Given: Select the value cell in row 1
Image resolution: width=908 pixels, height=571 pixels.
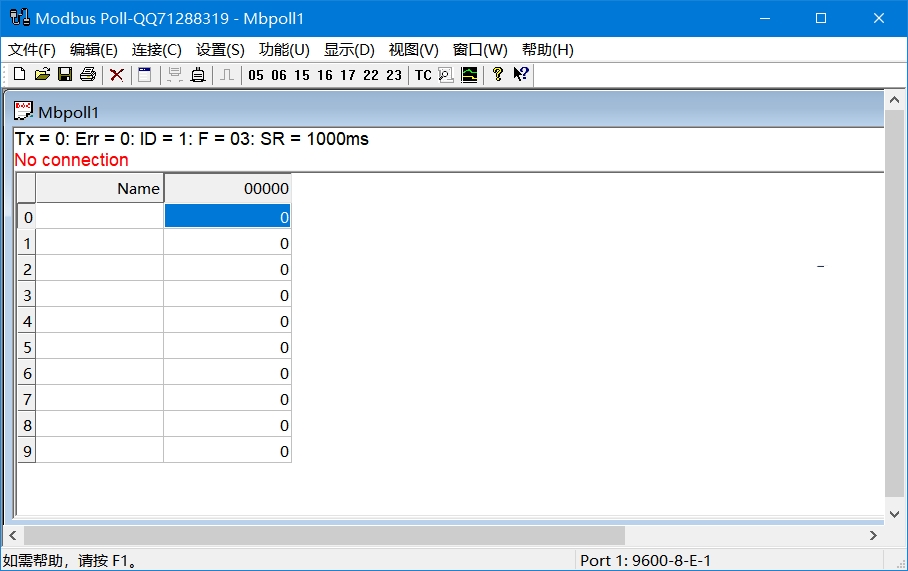Looking at the screenshot, I should [x=228, y=242].
